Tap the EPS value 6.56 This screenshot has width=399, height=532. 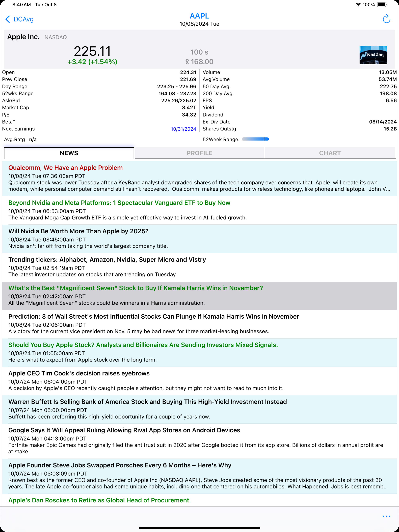click(x=391, y=101)
